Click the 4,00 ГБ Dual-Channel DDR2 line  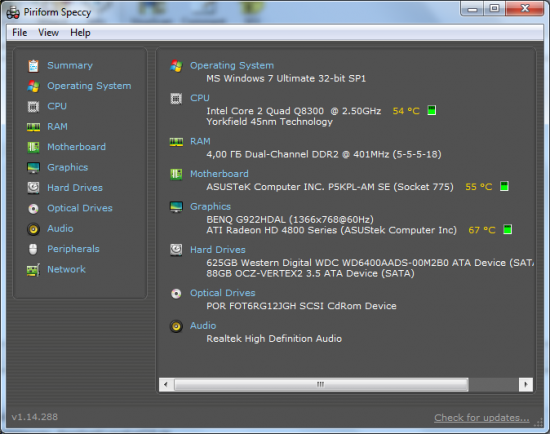[x=324, y=154]
